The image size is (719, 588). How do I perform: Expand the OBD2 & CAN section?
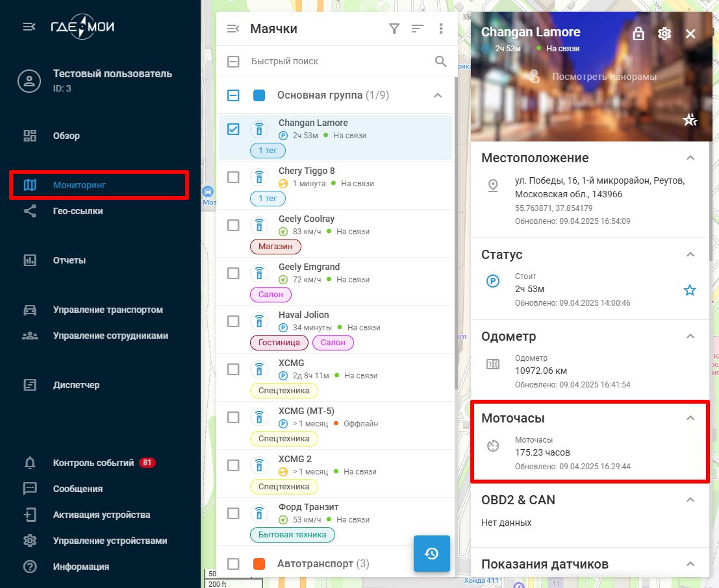click(x=690, y=500)
